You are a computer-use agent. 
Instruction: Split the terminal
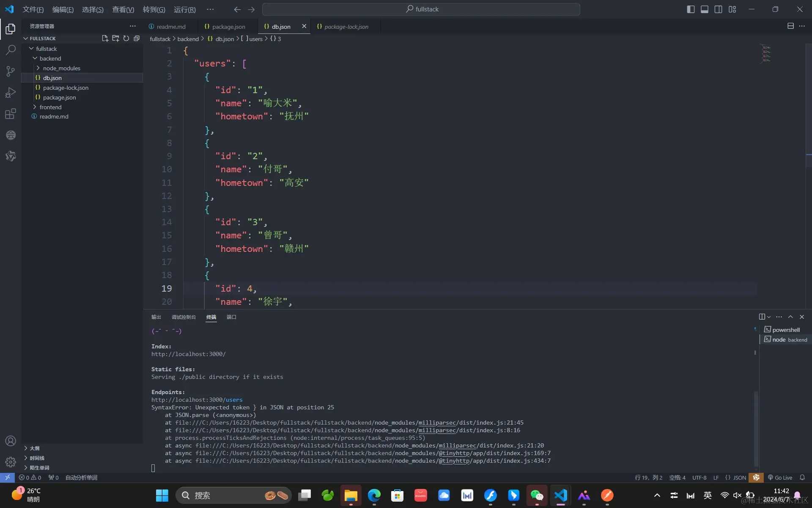[762, 317]
